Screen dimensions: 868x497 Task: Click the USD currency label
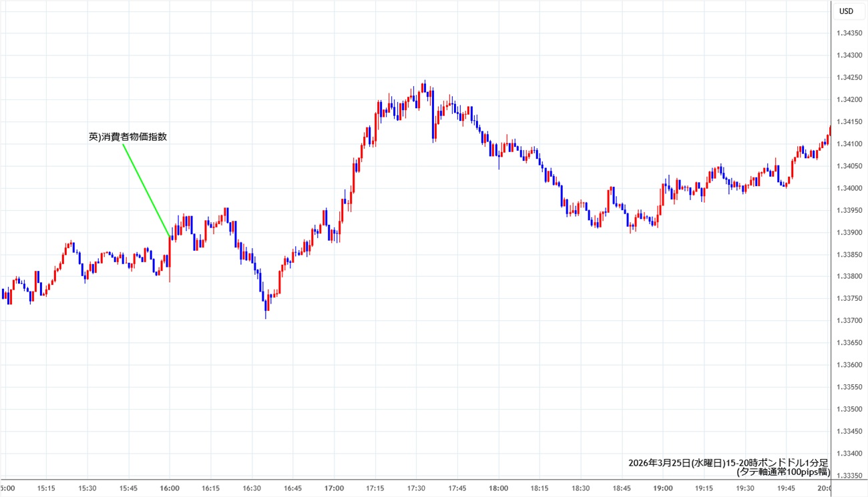point(846,11)
